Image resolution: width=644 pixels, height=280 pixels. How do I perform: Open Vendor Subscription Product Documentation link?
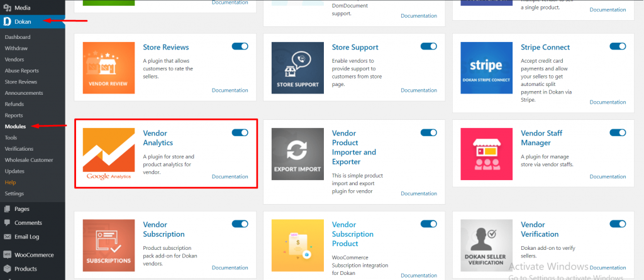coord(419,276)
